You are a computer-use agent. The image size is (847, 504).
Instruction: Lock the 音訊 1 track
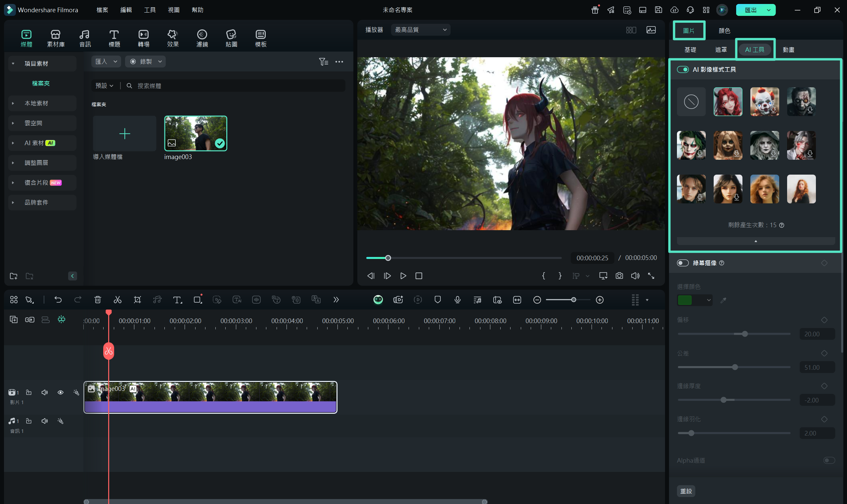click(x=29, y=421)
